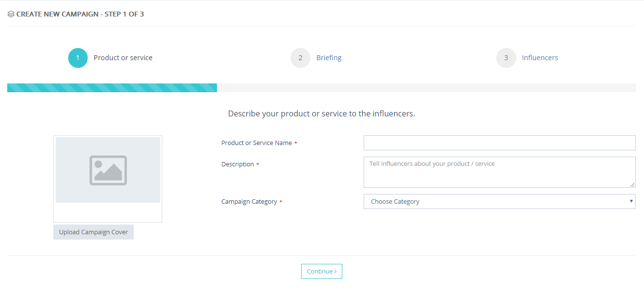Go to the Briefing step tab
This screenshot has width=644, height=291.
click(x=329, y=58)
